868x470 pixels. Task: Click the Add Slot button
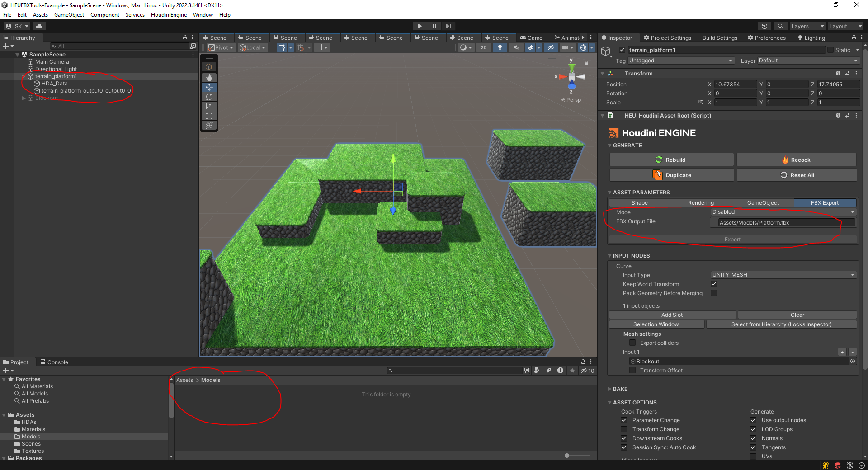pos(672,315)
